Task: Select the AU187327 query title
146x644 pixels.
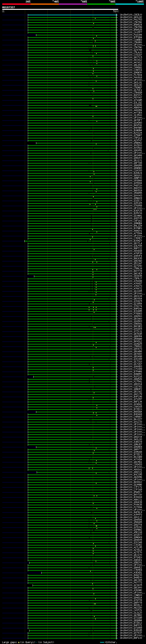Action: 8,8
